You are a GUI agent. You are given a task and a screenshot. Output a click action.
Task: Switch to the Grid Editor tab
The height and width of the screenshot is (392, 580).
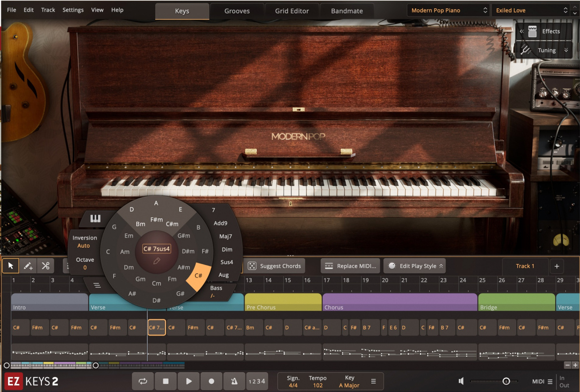click(292, 10)
